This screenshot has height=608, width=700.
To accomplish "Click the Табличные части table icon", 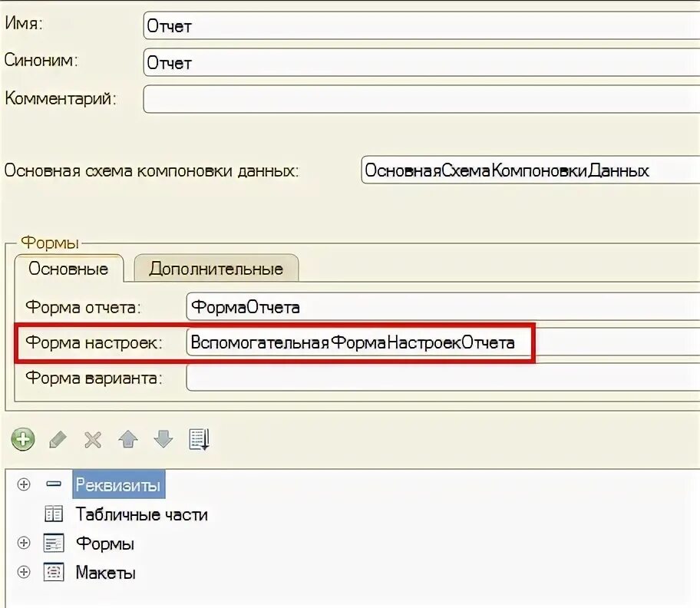I will (54, 514).
